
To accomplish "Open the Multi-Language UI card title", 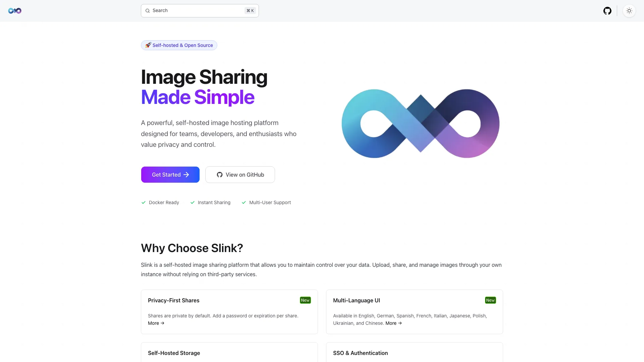I will coord(357,300).
